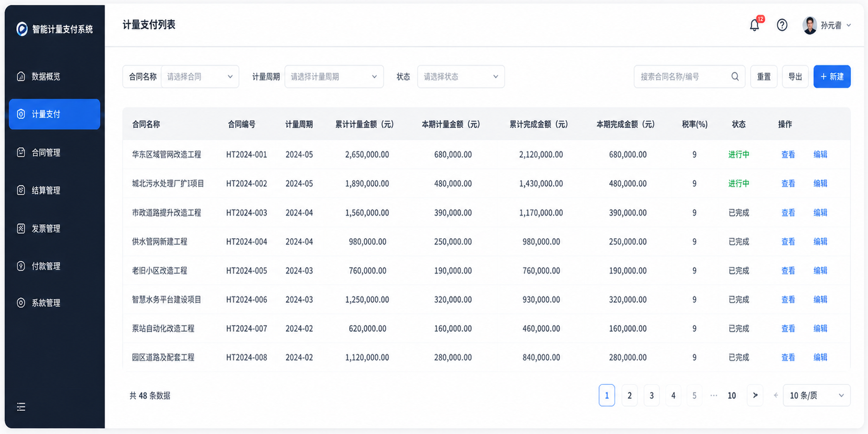Click 编辑 for HT2024-008
Image resolution: width=868 pixels, height=434 pixels.
click(821, 357)
